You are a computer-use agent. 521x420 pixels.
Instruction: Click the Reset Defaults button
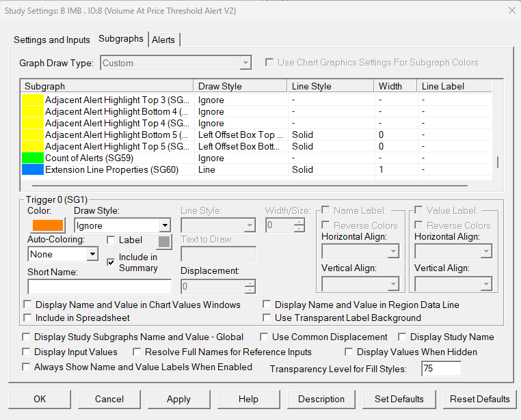click(x=479, y=399)
